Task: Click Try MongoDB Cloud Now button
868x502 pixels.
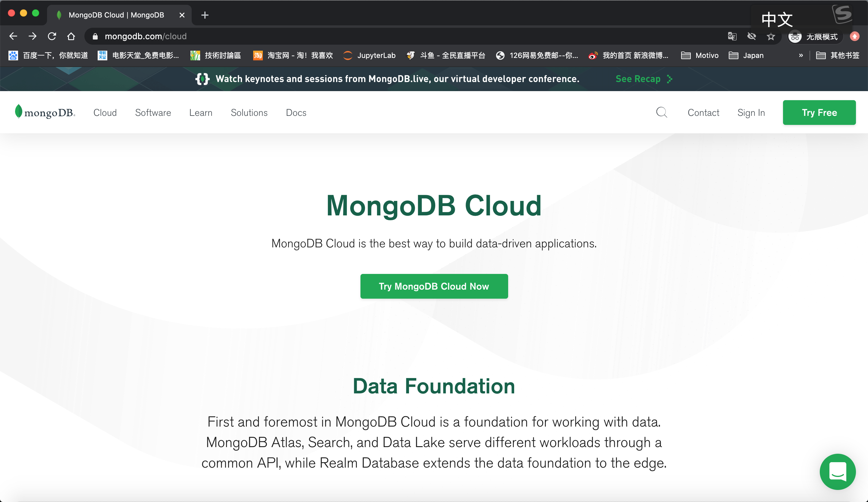Action: (x=434, y=286)
